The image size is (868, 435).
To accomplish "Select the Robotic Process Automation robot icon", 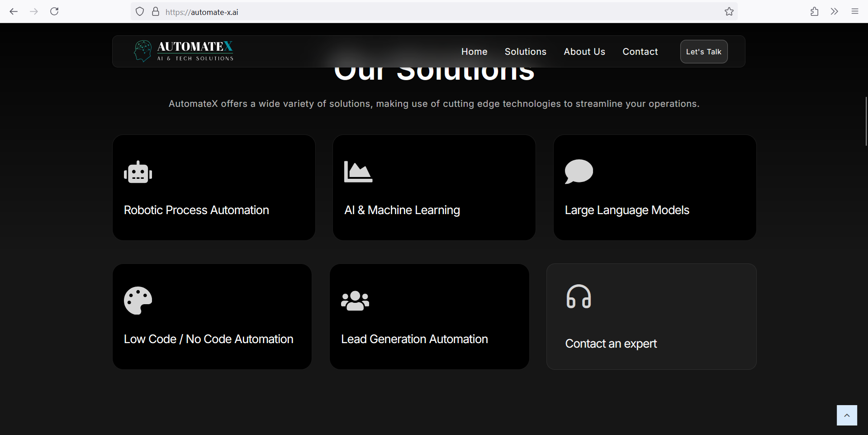I will 138,172.
